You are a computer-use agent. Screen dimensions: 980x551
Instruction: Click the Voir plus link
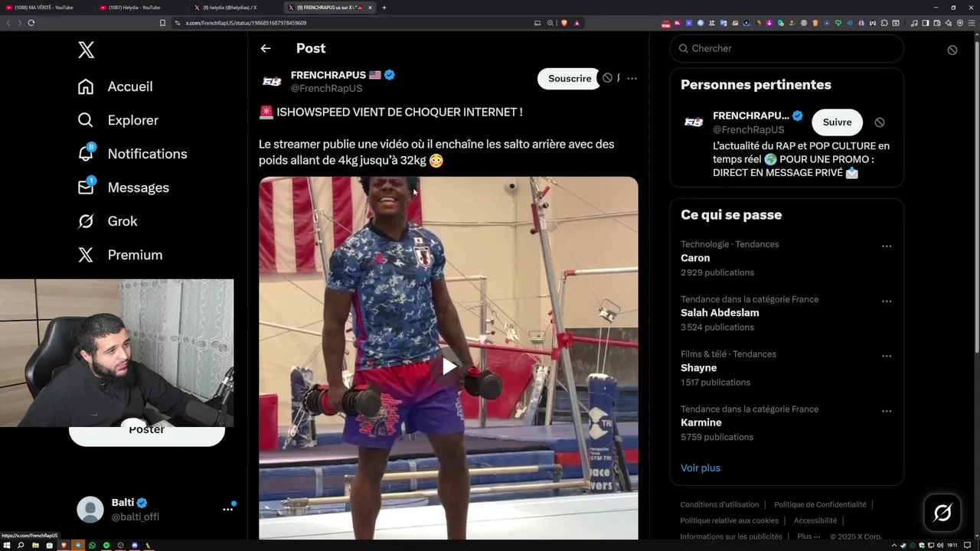pyautogui.click(x=701, y=468)
